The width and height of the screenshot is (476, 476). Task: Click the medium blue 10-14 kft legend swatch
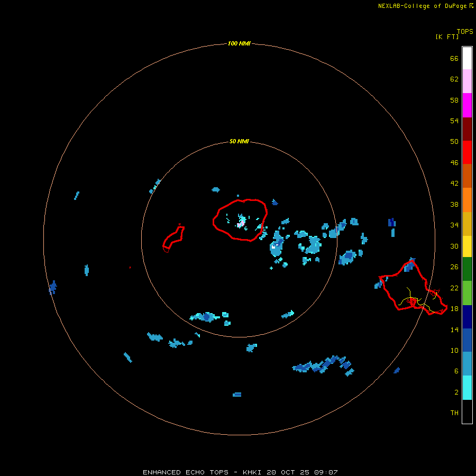(467, 340)
